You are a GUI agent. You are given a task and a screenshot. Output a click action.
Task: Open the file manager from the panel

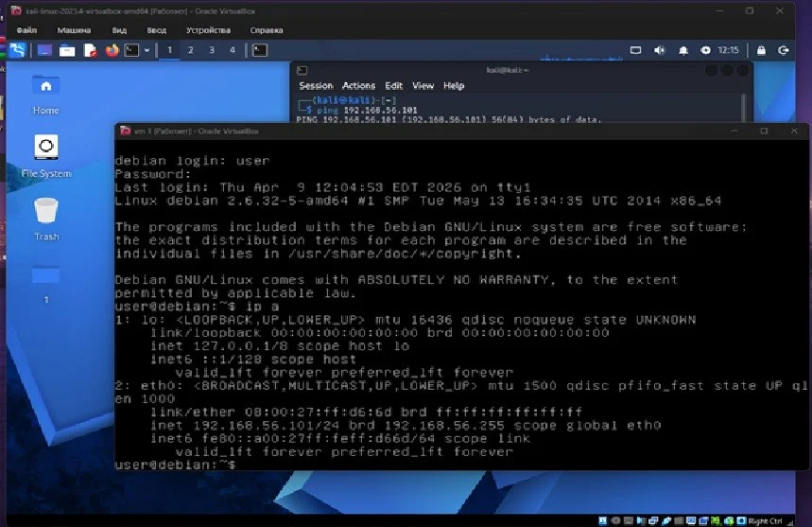coord(67,50)
